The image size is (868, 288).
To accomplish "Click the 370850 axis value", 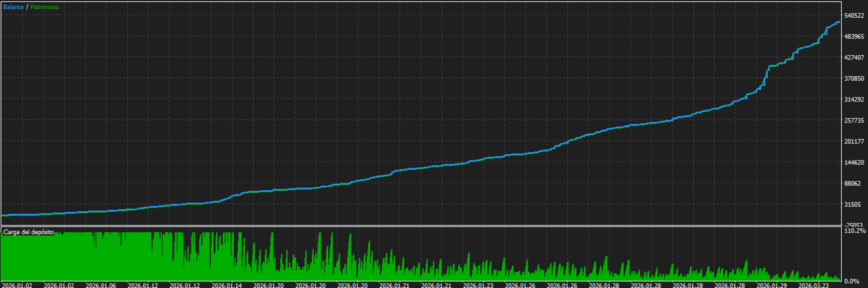I will tap(855, 78).
